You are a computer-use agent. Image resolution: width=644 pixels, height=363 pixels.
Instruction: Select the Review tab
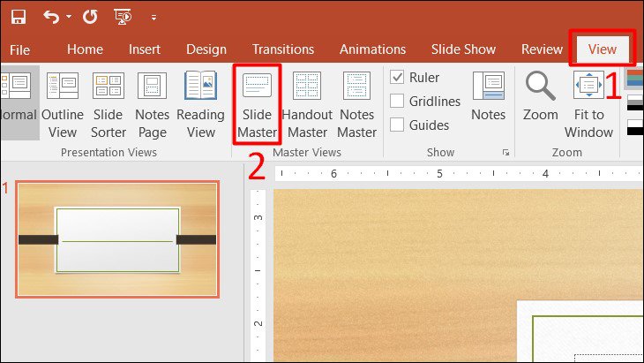pyautogui.click(x=542, y=49)
